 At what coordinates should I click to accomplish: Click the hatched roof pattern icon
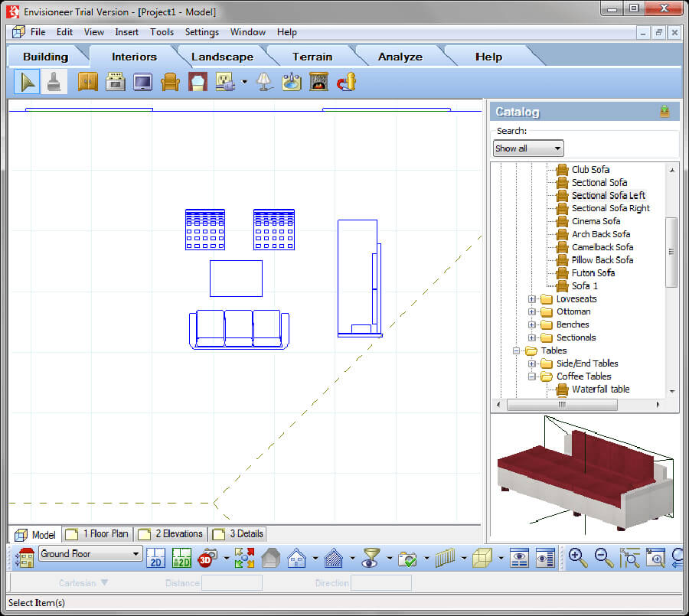334,558
